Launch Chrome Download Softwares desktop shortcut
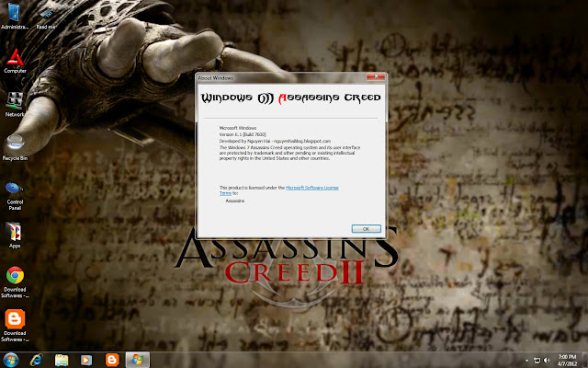This screenshot has height=368, width=588. tap(15, 282)
